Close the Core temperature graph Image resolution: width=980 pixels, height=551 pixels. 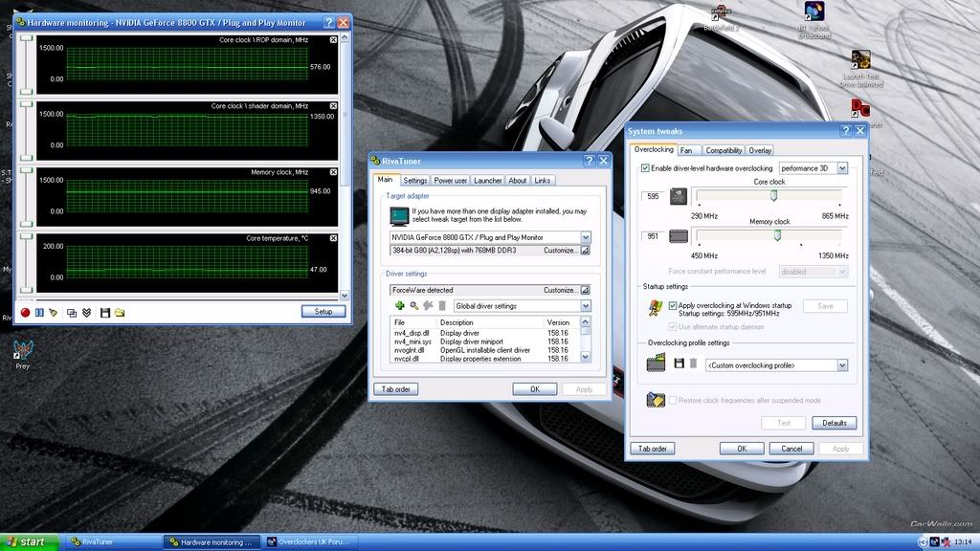click(x=333, y=238)
